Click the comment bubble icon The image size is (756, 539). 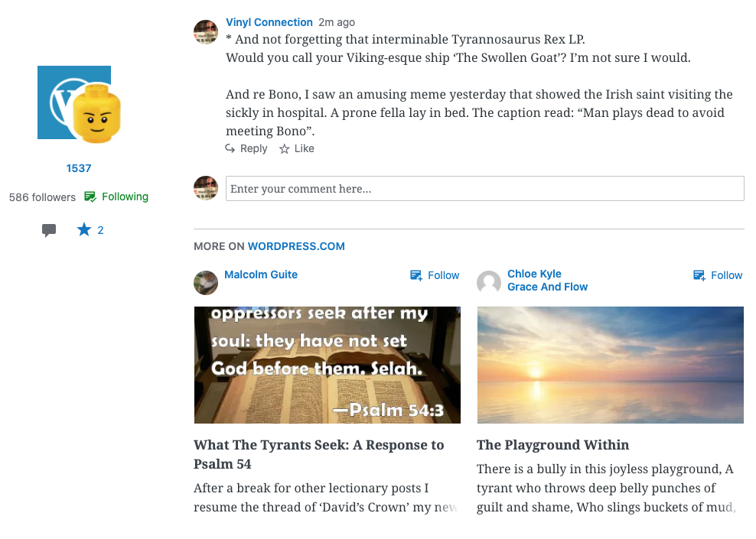click(49, 230)
